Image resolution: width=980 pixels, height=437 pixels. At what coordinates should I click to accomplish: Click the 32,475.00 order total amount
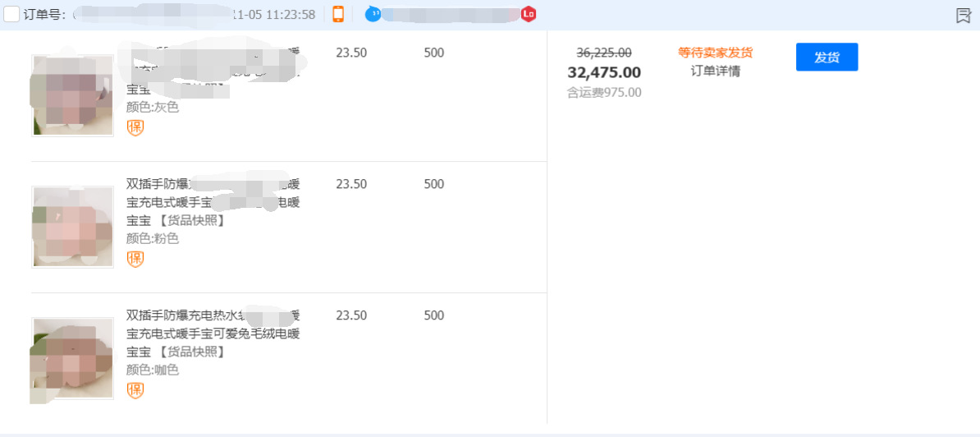(604, 72)
